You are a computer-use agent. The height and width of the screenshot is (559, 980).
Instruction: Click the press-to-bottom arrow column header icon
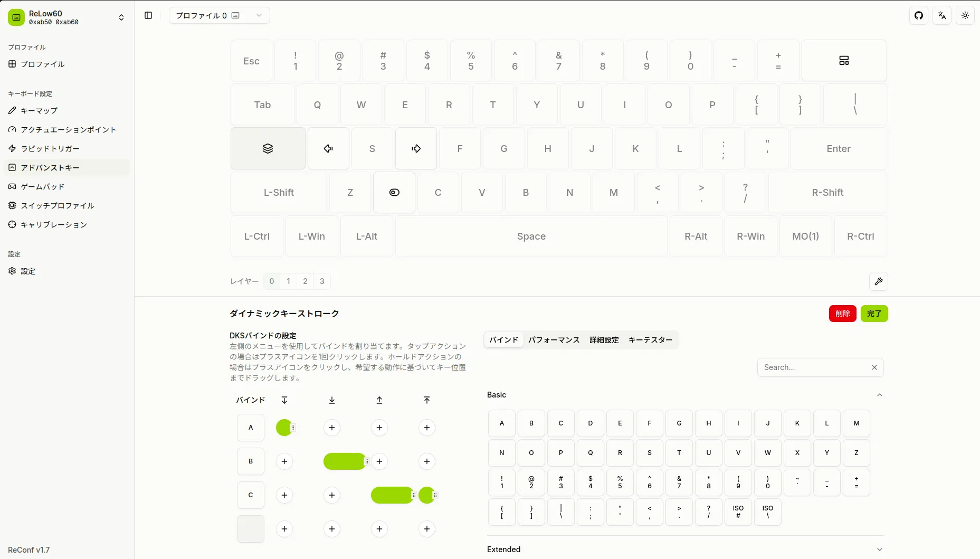pos(284,400)
